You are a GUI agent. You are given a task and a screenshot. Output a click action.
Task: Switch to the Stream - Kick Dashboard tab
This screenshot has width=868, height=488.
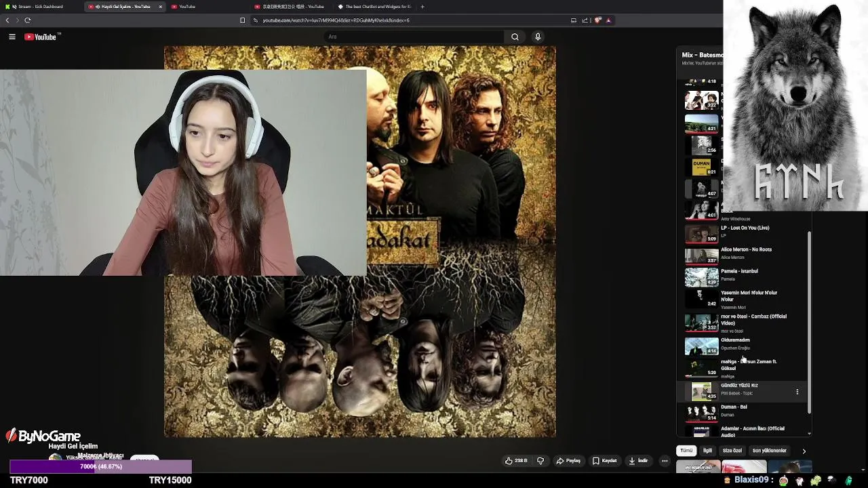coord(42,7)
